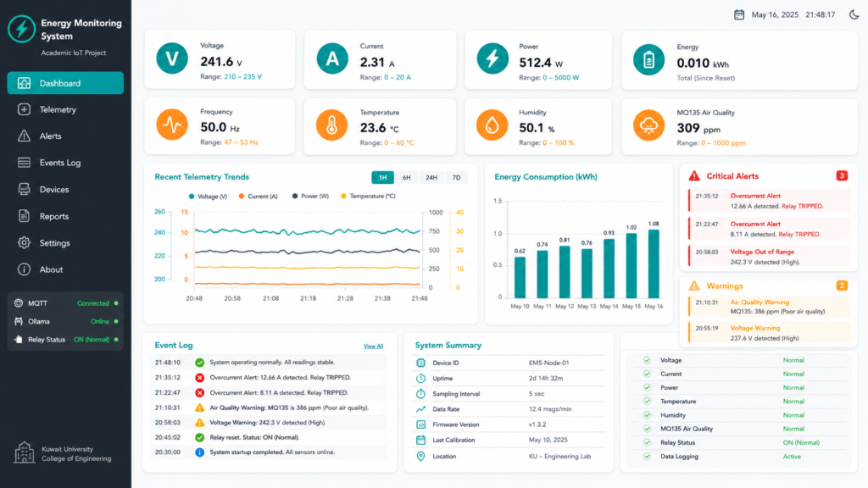Click the Kuwait University building icon
The height and width of the screenshot is (488, 868).
pyautogui.click(x=24, y=452)
